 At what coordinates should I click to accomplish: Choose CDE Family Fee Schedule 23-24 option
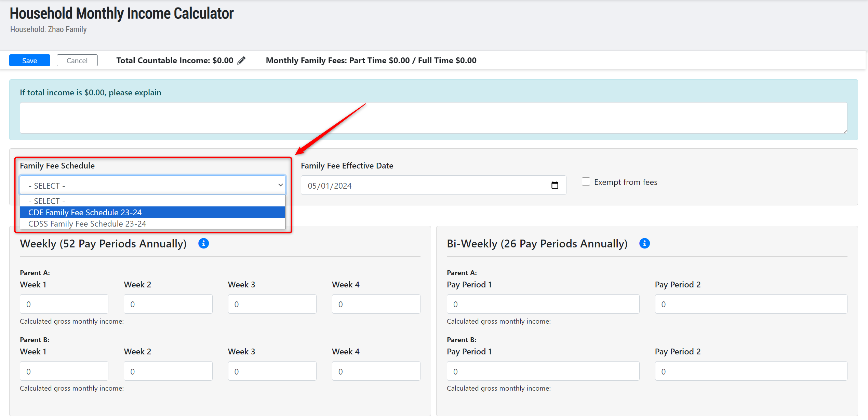pos(152,212)
